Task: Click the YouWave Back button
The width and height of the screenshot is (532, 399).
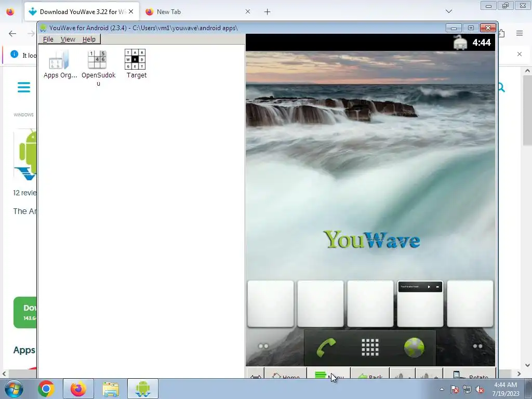Action: (x=370, y=374)
